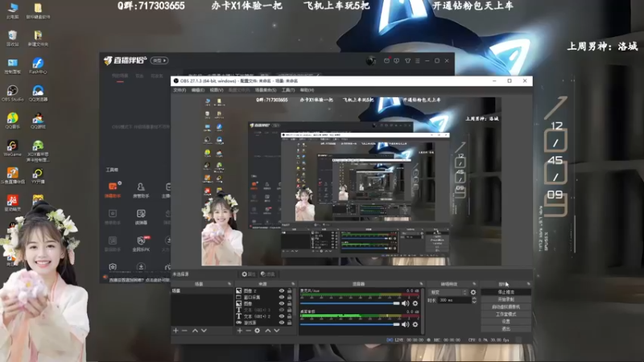
Task: Click 停止推流 button in Controls
Action: tap(506, 292)
